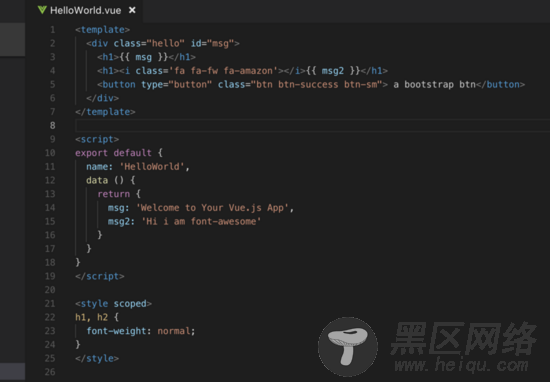
Task: Click line number 8 in the gutter
Action: (x=53, y=126)
